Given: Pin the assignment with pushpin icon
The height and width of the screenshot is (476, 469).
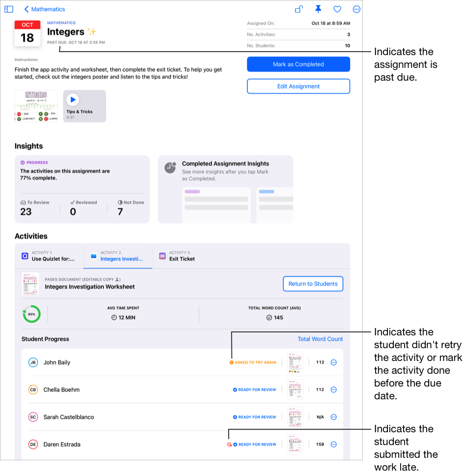Looking at the screenshot, I should (318, 9).
